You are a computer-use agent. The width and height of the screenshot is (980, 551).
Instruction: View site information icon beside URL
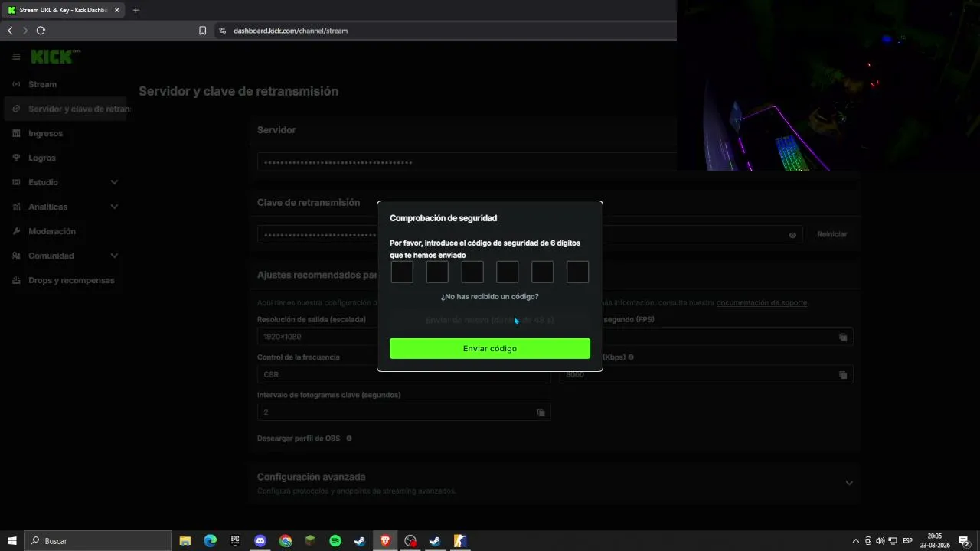(223, 31)
